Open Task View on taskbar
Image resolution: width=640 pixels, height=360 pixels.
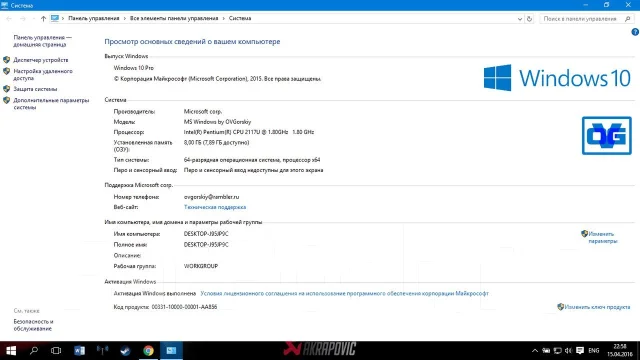(56, 351)
